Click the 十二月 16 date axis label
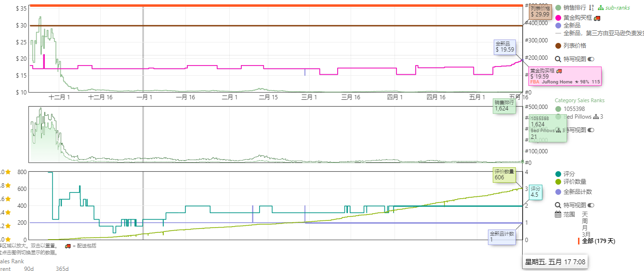This screenshot has height=271, width=644. point(101,97)
